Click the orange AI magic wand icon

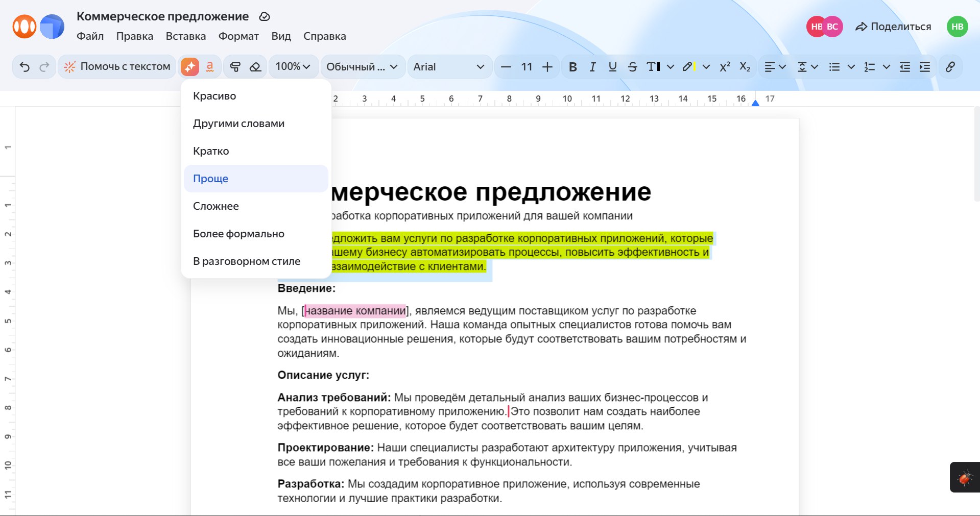[x=189, y=66]
